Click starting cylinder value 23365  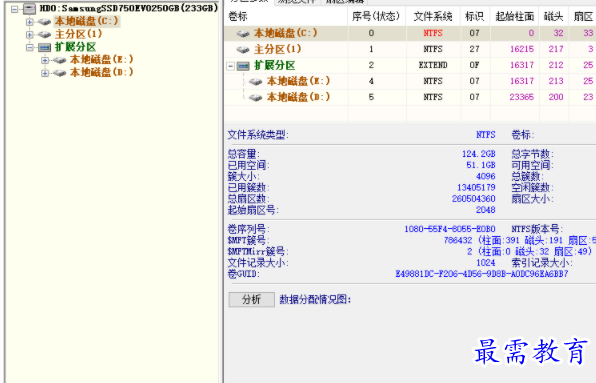[x=522, y=97]
